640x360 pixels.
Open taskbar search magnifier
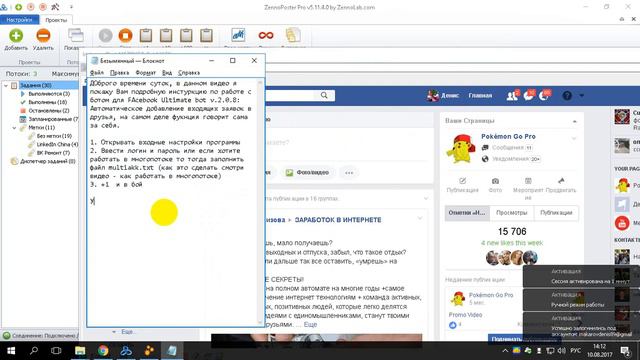34,351
